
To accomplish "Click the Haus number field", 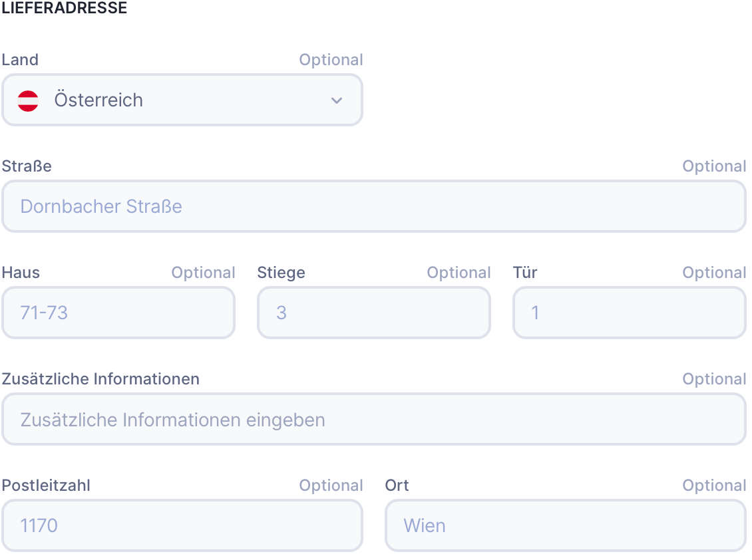I will (118, 313).
